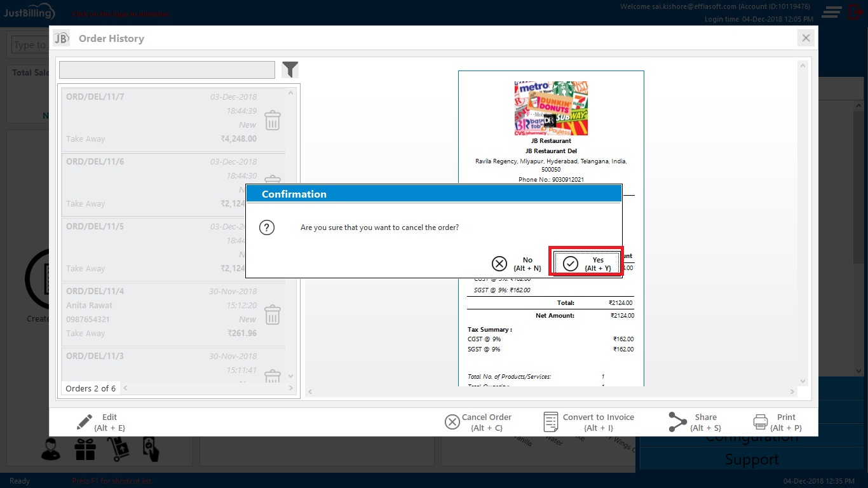This screenshot has height=488, width=868.
Task: Click the Edit pencil icon
Action: click(x=85, y=422)
